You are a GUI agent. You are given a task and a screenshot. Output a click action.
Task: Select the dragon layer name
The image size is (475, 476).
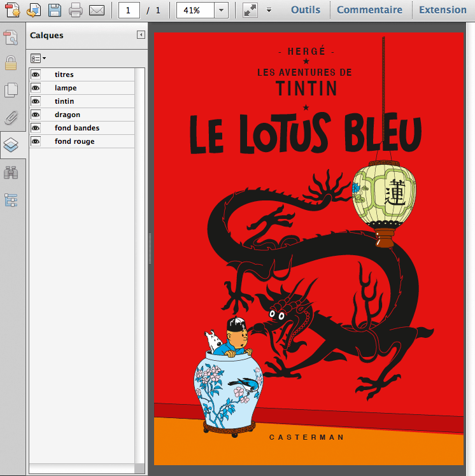click(67, 115)
